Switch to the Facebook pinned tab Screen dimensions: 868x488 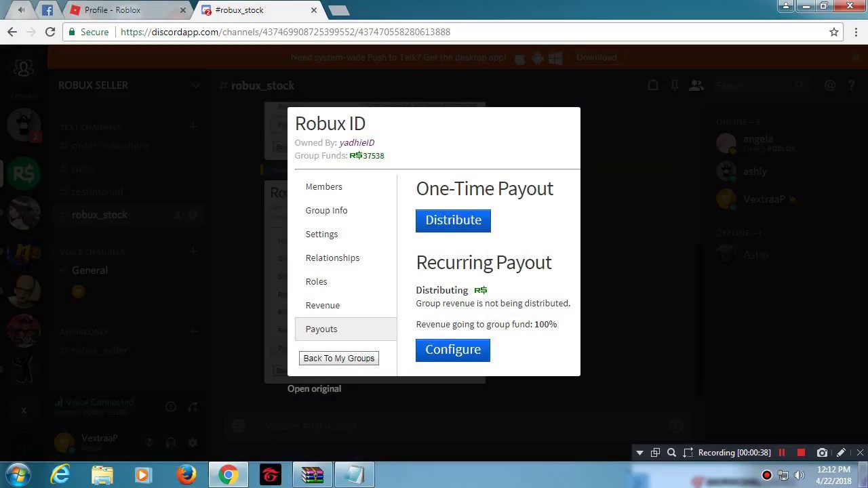(47, 10)
